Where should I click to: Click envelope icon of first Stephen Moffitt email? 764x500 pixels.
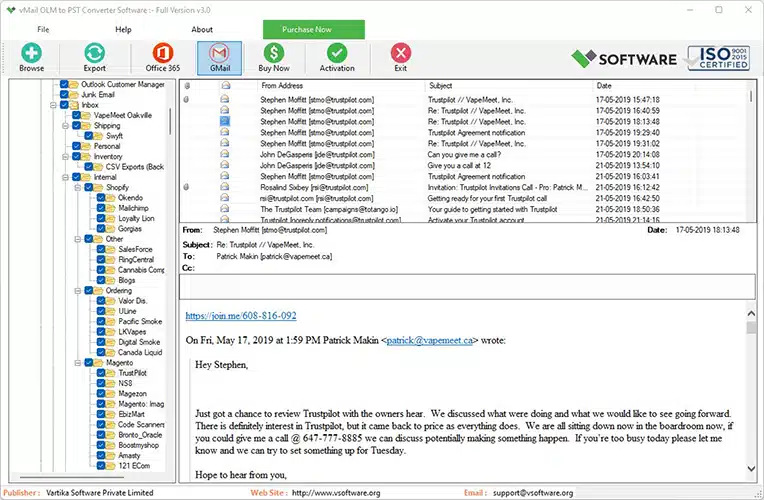click(225, 100)
